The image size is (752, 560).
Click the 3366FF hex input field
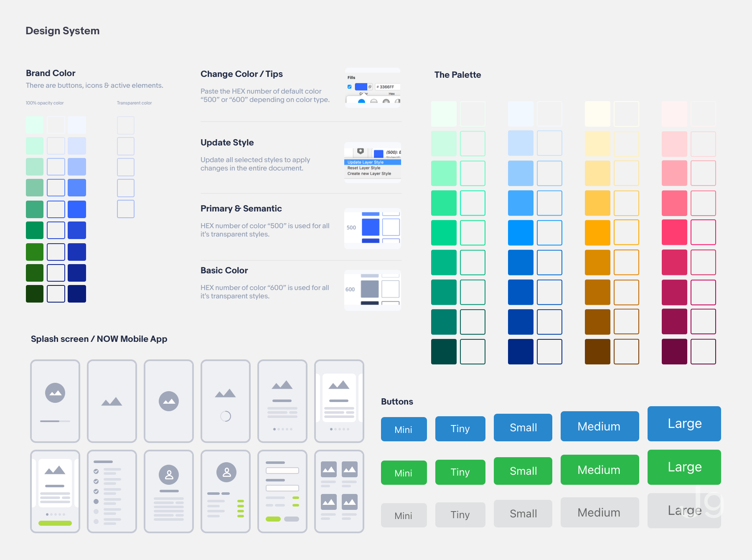coord(387,87)
